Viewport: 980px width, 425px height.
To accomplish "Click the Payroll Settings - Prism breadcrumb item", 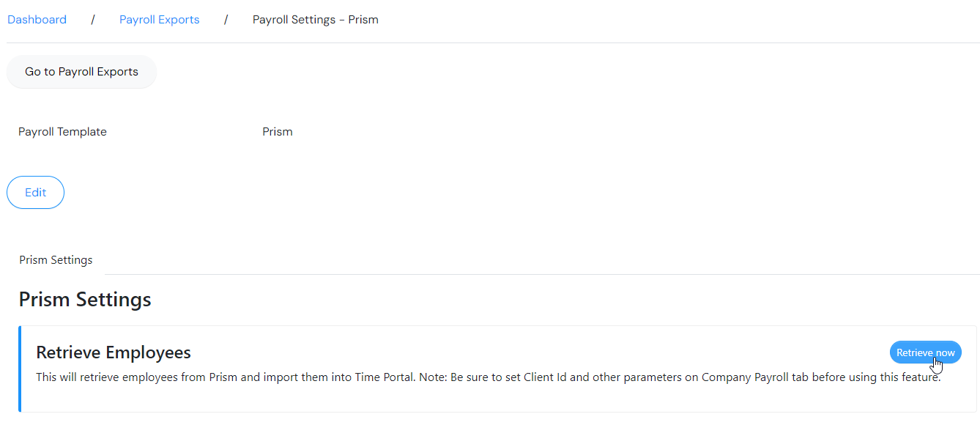I will click(315, 19).
